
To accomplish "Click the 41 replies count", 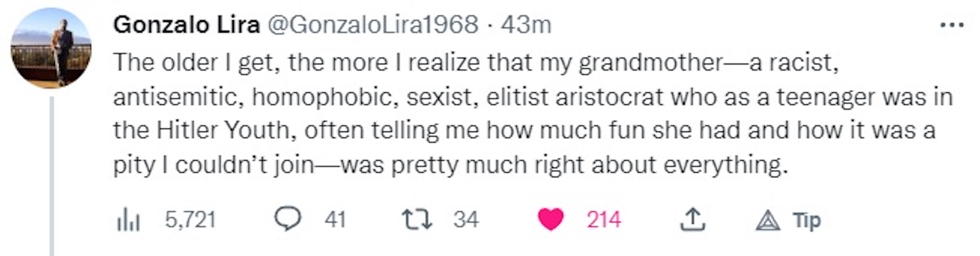I will (335, 219).
